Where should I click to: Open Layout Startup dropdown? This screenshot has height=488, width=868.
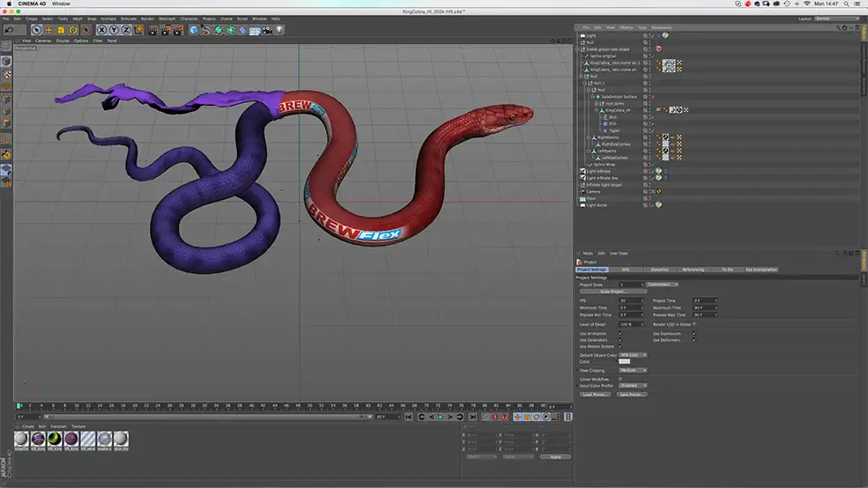pos(835,18)
